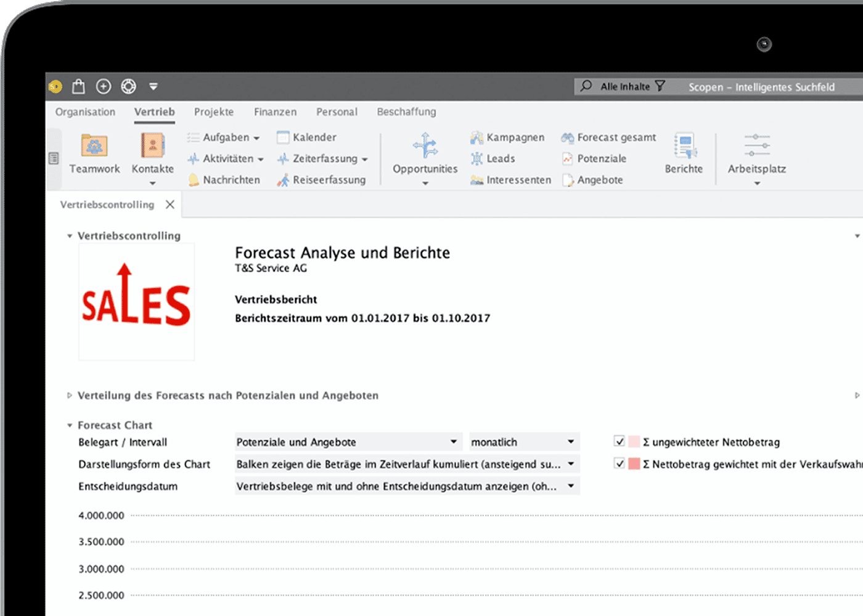Open the shopping bag icon in title bar
Image resolution: width=863 pixels, height=616 pixels.
(x=78, y=86)
